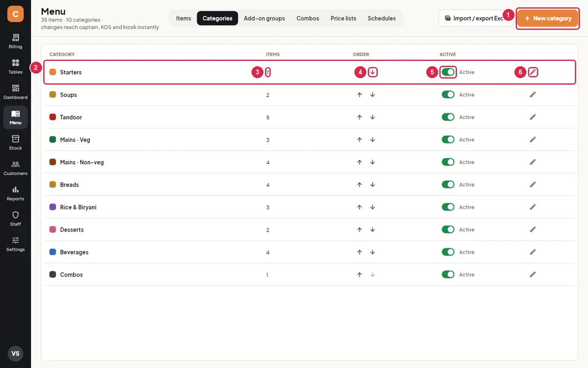The image size is (588, 368).
Task: Disable the Tandoor category toggle
Action: (x=448, y=117)
